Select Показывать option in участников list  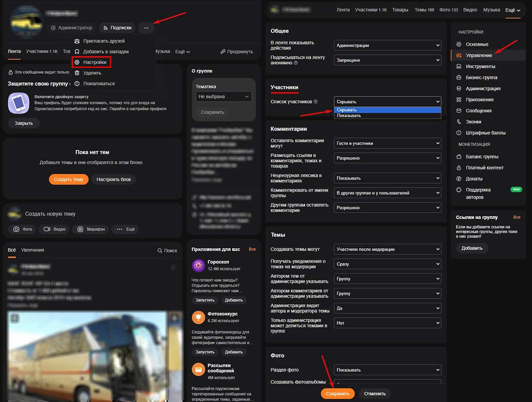click(x=388, y=116)
